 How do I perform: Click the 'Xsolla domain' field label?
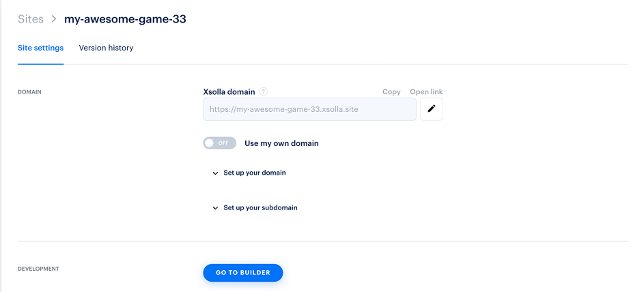click(x=229, y=92)
